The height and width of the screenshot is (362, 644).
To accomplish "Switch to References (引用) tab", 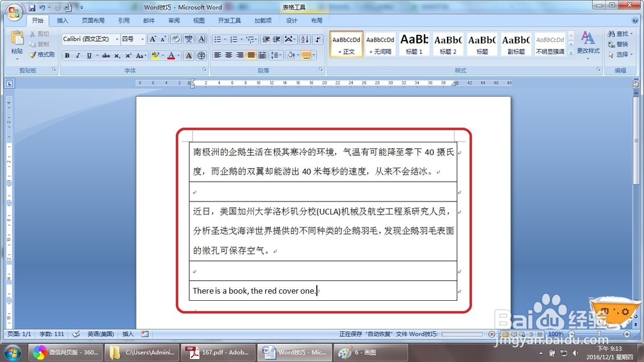I will click(x=124, y=21).
